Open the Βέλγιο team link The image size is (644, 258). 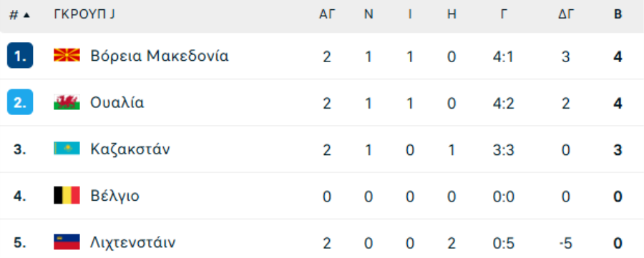pos(114,196)
